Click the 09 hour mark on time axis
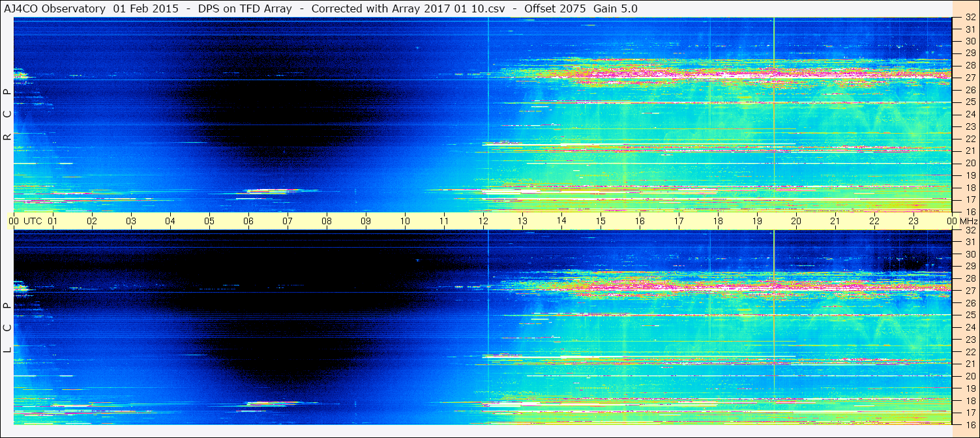This screenshot has height=438, width=980. pyautogui.click(x=366, y=221)
